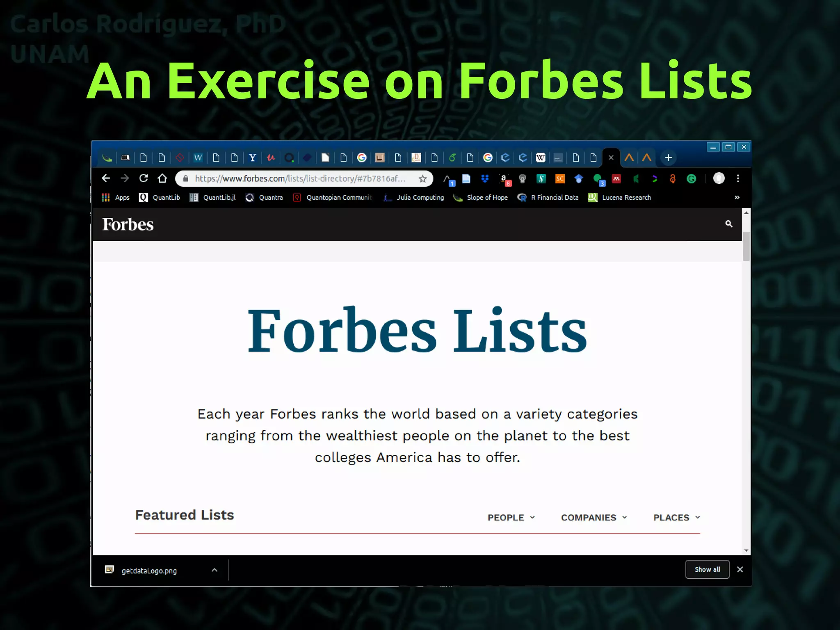Open the Julia Computing bookmark
The height and width of the screenshot is (630, 840).
[x=413, y=197]
